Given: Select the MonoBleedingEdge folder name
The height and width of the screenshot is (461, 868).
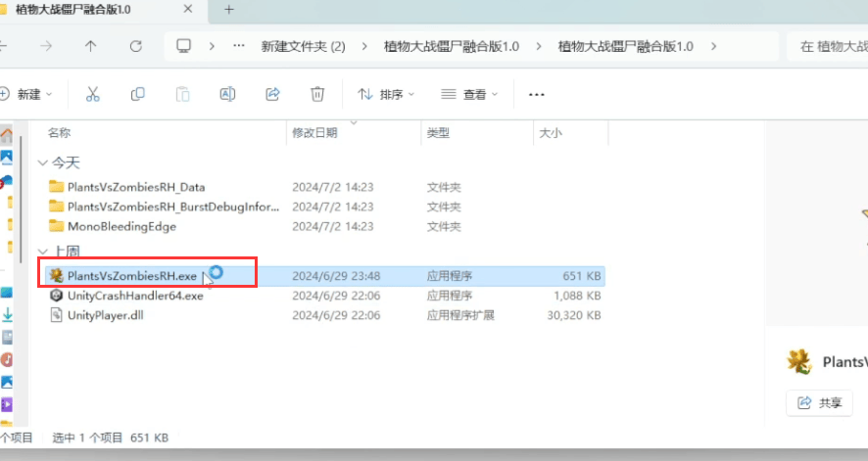Looking at the screenshot, I should point(121,226).
